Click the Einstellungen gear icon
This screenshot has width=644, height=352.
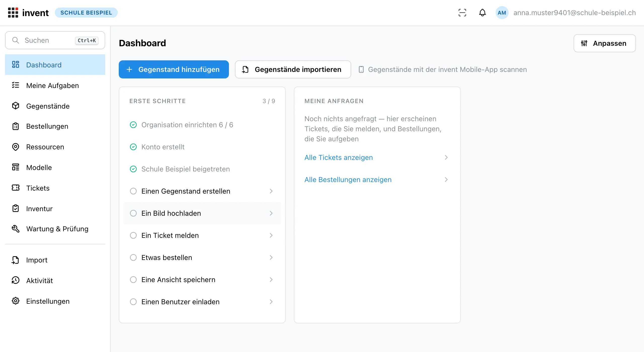16,301
